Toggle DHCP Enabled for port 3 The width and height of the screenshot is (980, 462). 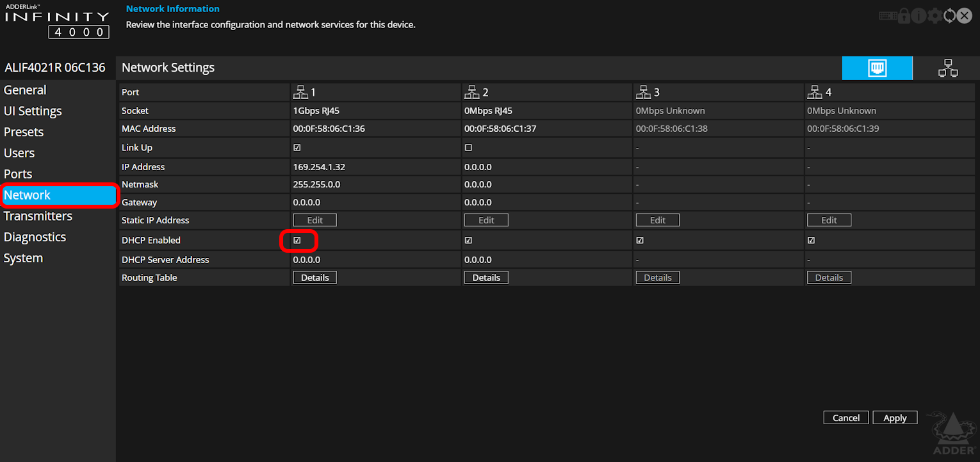(x=640, y=241)
